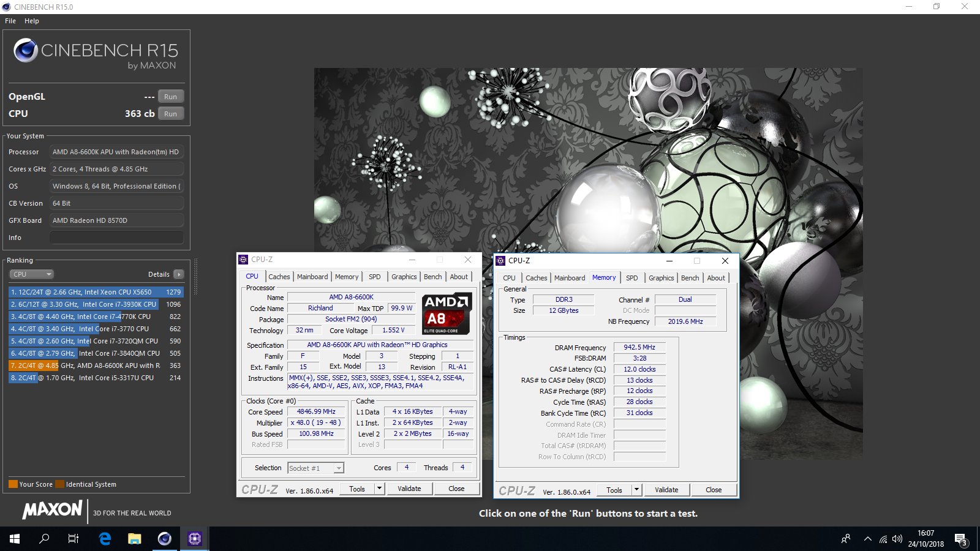Click Tools button in left CPU-Z
The height and width of the screenshot is (551, 980).
[x=357, y=489]
